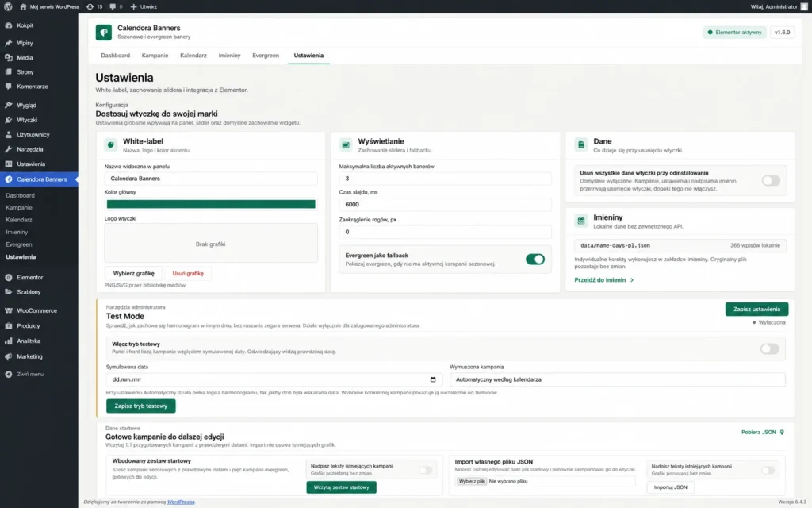Click the Nazwa widoczna w panelu field
This screenshot has width=812, height=508.
211,179
